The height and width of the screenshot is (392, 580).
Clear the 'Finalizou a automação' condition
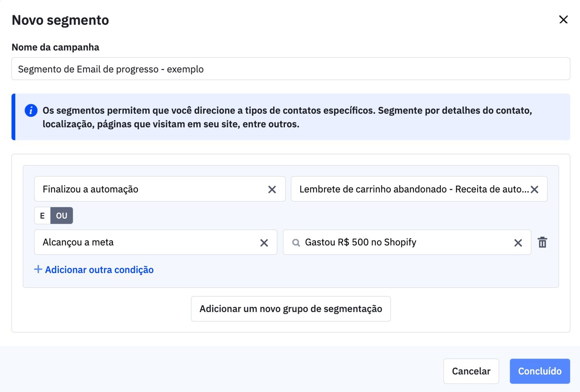pyautogui.click(x=272, y=189)
